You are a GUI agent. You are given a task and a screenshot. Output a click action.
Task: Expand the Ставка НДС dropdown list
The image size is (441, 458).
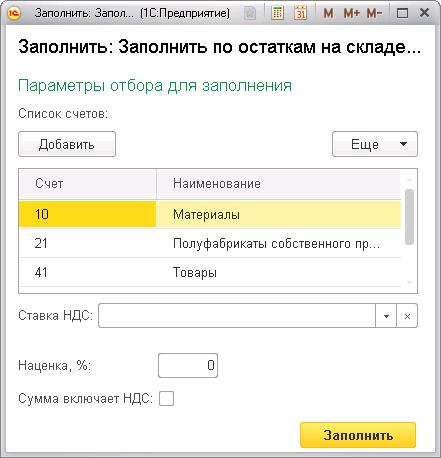386,316
